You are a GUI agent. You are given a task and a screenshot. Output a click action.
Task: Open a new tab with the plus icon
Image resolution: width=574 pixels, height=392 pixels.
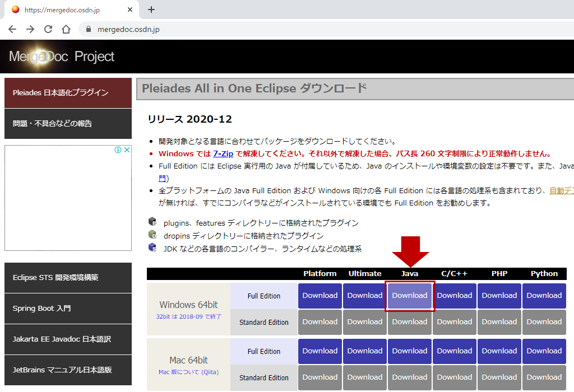tap(151, 10)
